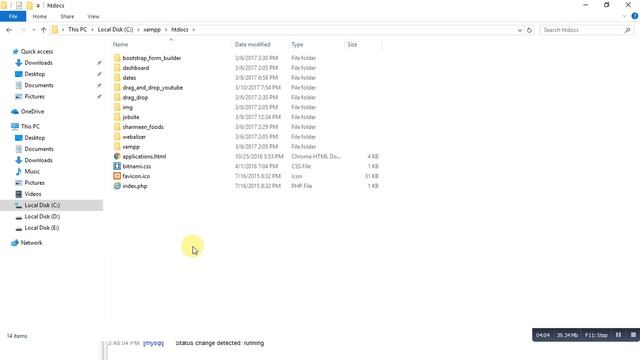Image resolution: width=640 pixels, height=360 pixels.
Task: Expand the address bar history dropdown
Action: click(520, 30)
